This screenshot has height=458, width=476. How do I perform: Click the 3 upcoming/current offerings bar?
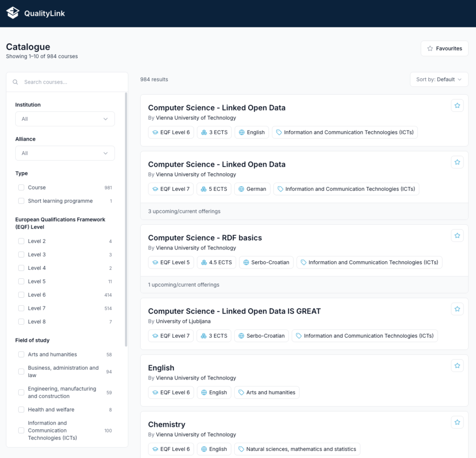(x=304, y=211)
